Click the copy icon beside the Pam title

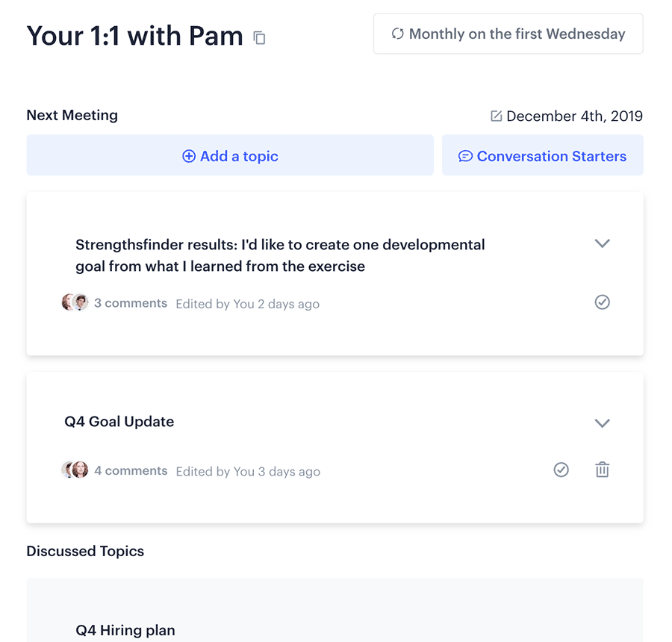pyautogui.click(x=259, y=38)
